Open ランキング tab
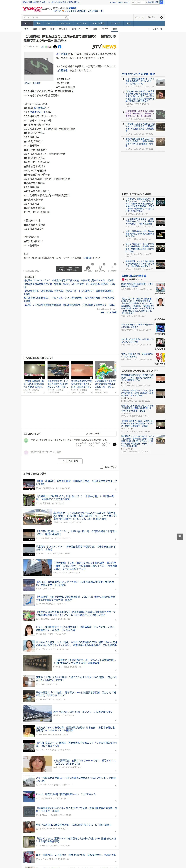Image resolution: width=186 pixels, height=868 pixels. coord(115,24)
